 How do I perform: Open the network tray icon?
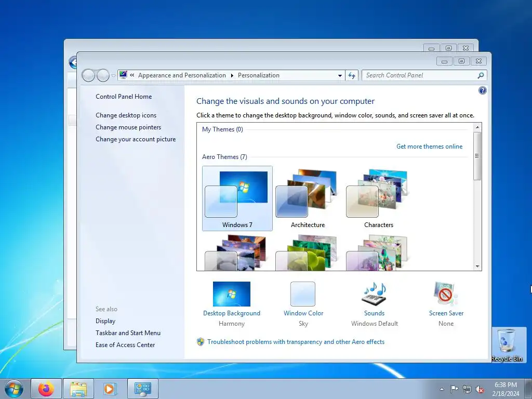(x=467, y=389)
